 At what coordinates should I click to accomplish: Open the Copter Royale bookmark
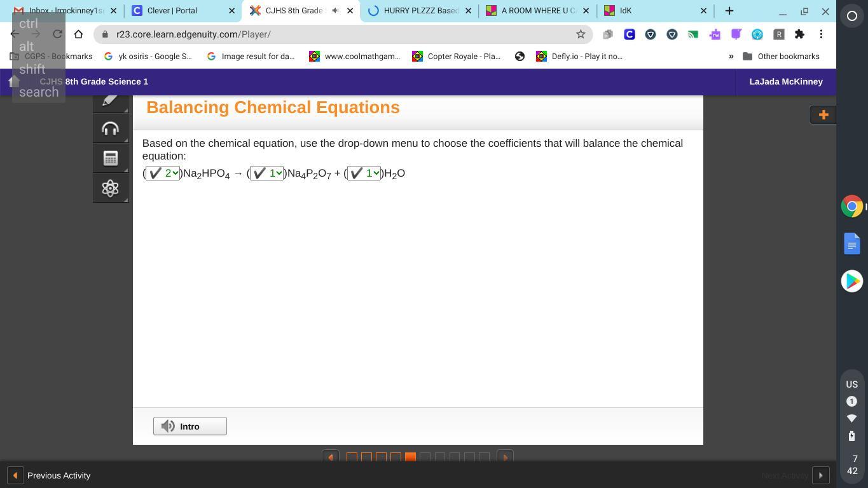pyautogui.click(x=457, y=57)
